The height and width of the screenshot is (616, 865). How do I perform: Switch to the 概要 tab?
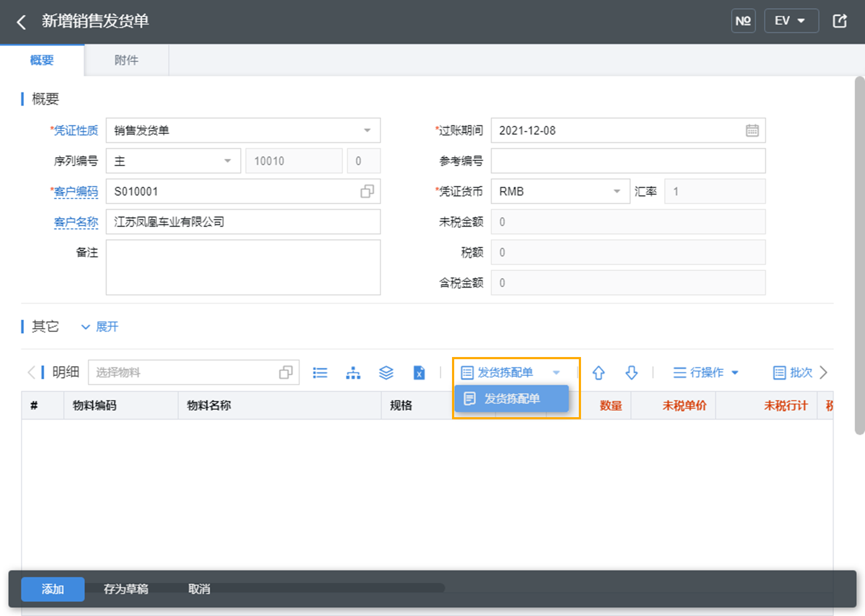[42, 60]
